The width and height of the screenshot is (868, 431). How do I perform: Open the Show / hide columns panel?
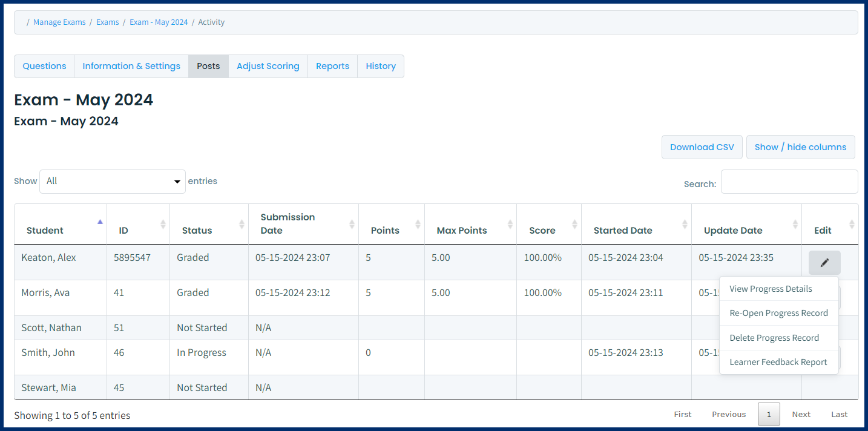(800, 147)
